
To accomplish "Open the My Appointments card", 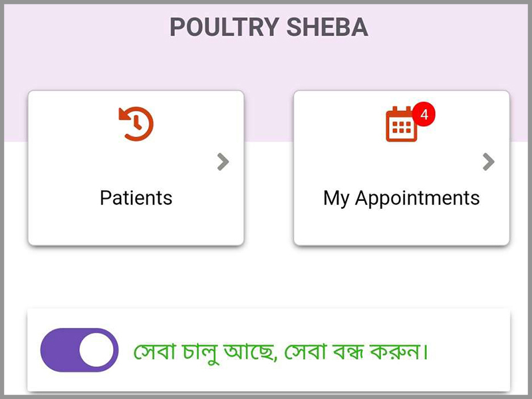I will [x=401, y=168].
